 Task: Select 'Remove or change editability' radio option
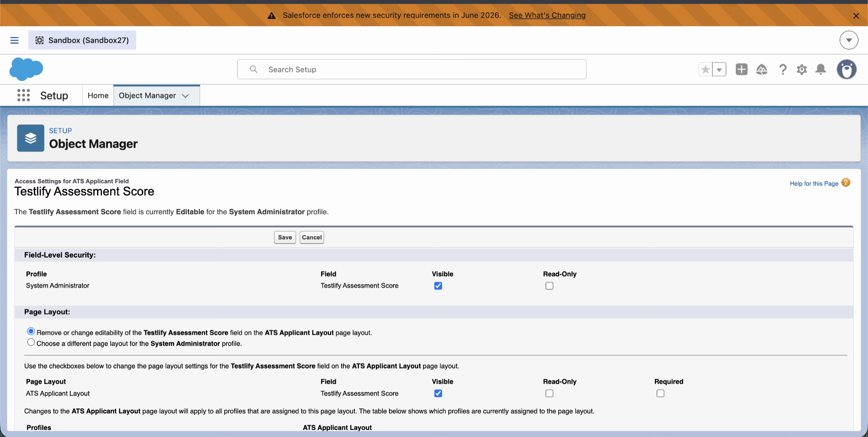coord(31,331)
